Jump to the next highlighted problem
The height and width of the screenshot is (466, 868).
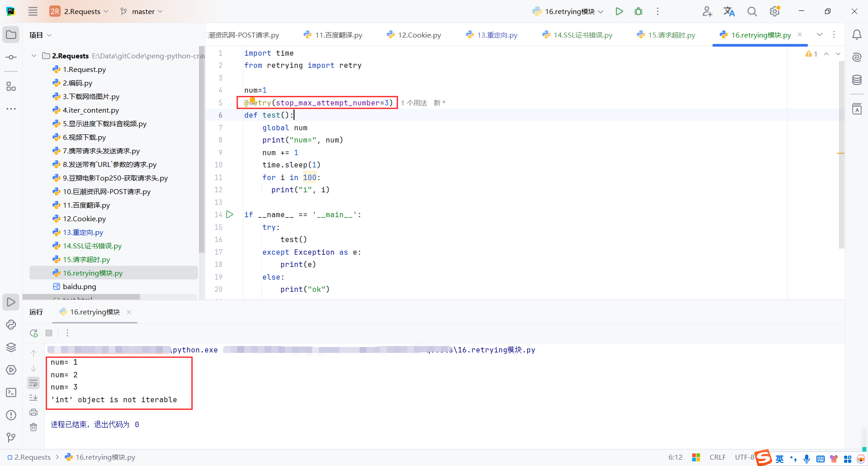point(838,54)
